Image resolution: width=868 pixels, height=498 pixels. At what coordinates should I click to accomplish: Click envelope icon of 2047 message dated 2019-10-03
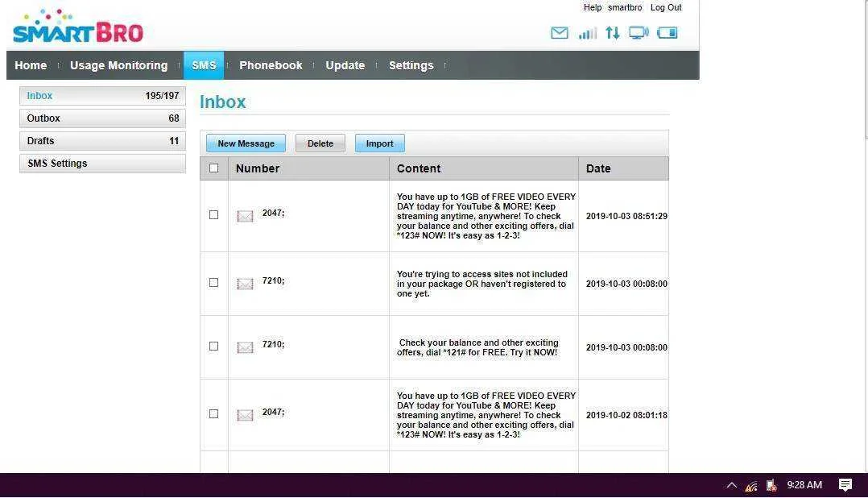[x=245, y=216]
